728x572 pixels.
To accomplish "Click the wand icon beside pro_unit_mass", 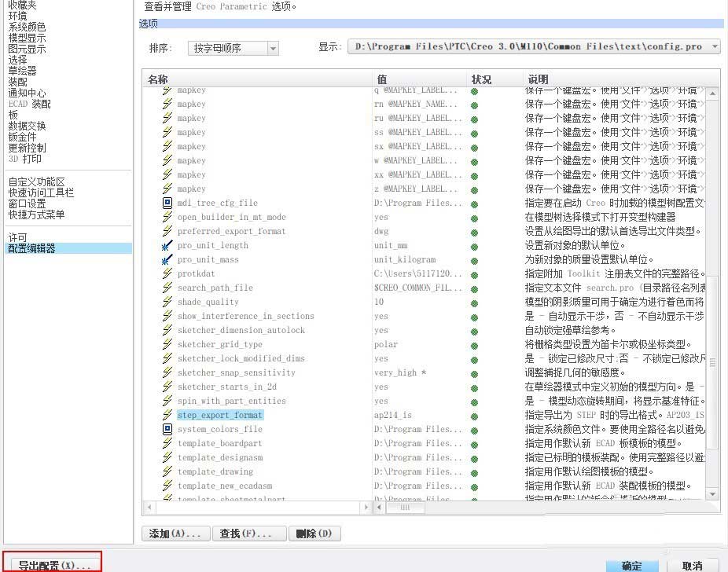I will (x=167, y=259).
